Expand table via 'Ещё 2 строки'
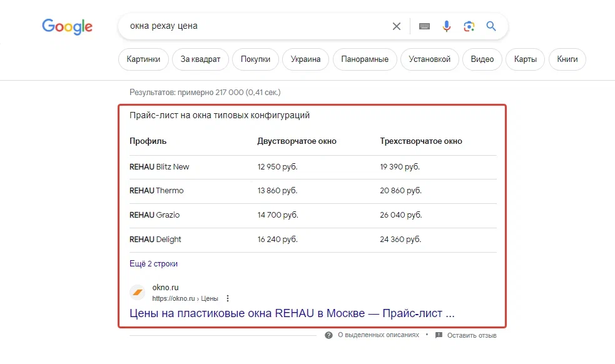The image size is (615, 364). click(x=153, y=263)
